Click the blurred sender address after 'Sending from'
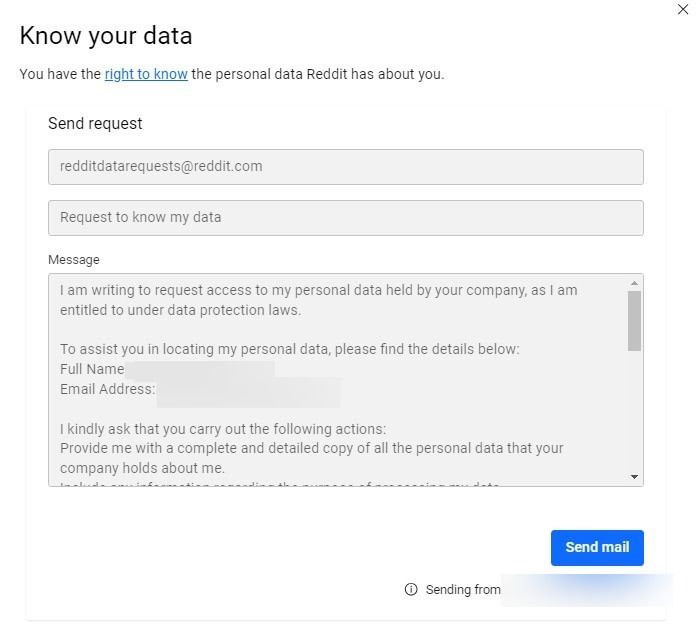 (x=570, y=590)
